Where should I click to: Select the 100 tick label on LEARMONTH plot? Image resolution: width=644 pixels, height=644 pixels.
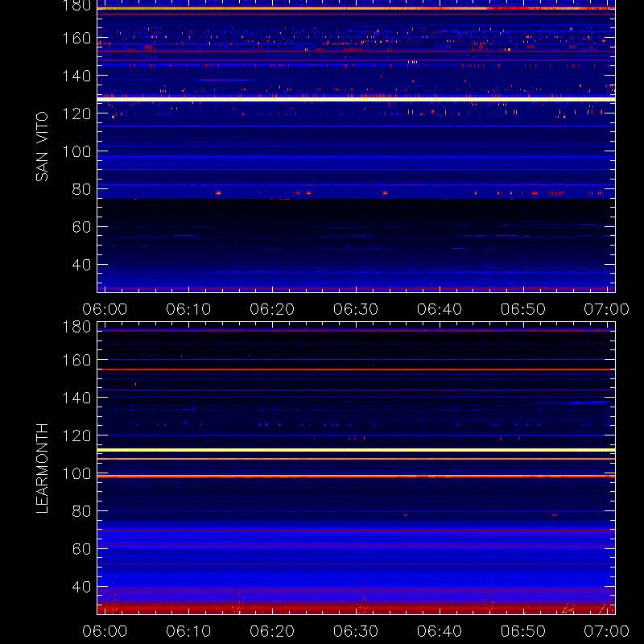(x=76, y=473)
